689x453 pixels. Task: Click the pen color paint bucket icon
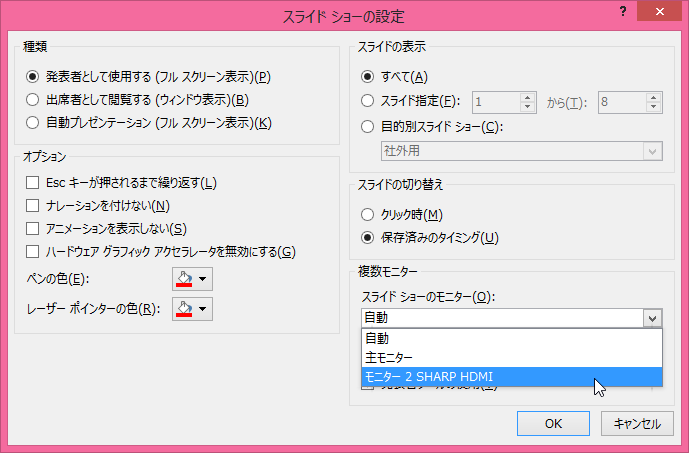pos(183,279)
